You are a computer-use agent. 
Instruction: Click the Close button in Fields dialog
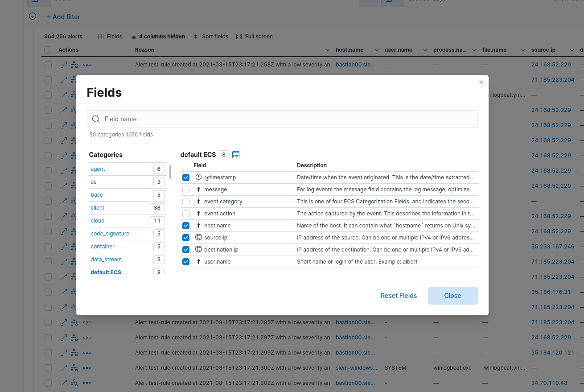(x=452, y=296)
